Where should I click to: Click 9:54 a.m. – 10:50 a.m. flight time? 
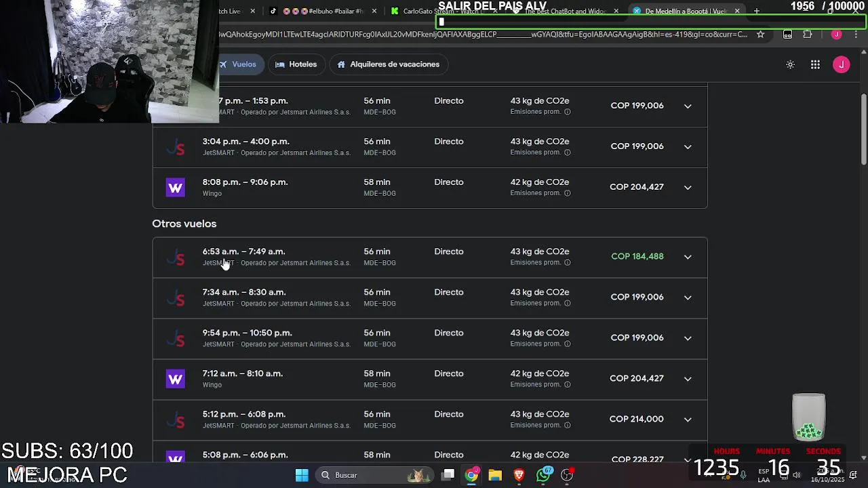248,333
